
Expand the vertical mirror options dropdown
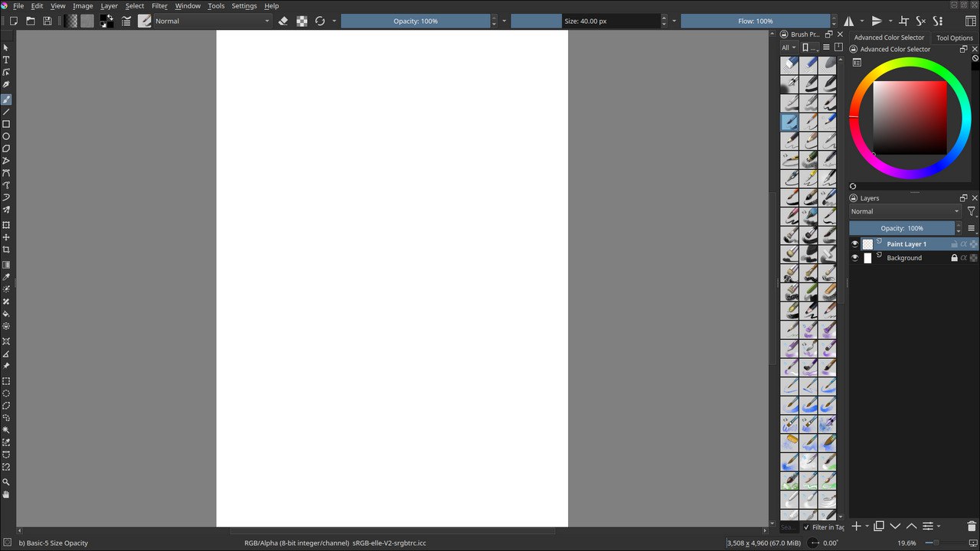click(x=890, y=21)
